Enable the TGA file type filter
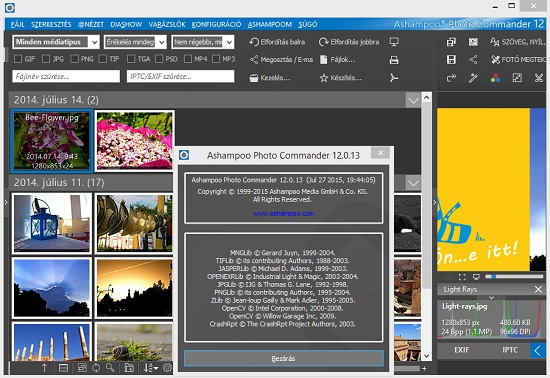 coord(131,59)
